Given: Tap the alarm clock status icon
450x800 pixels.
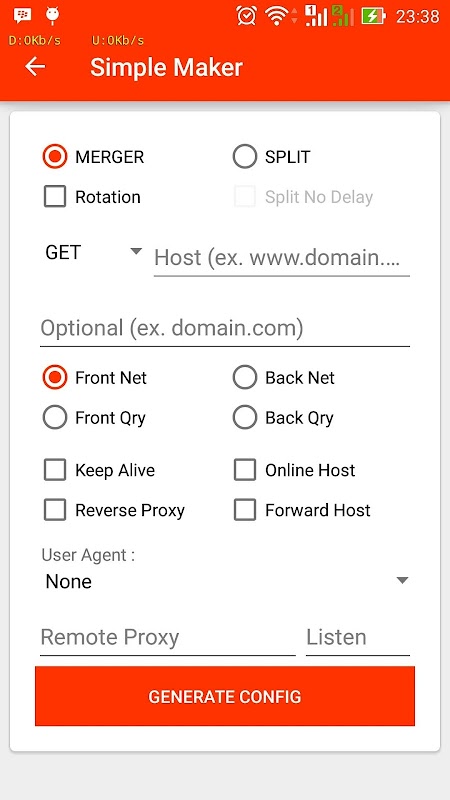Looking at the screenshot, I should [x=246, y=16].
